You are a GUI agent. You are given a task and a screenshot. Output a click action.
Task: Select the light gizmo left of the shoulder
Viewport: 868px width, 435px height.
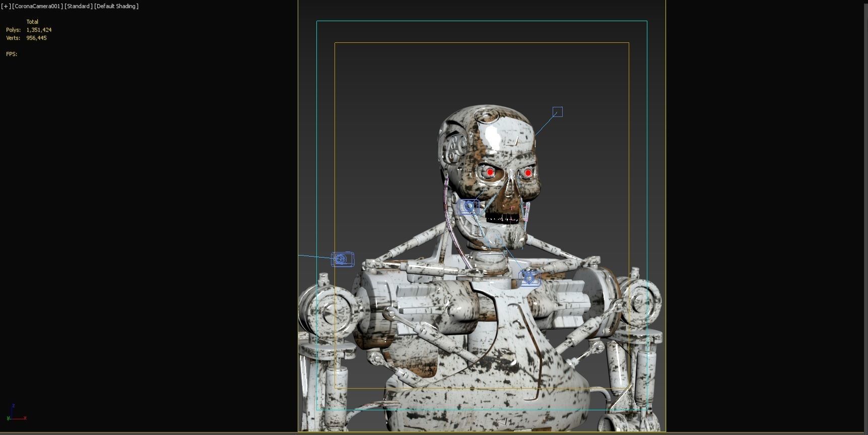[343, 259]
